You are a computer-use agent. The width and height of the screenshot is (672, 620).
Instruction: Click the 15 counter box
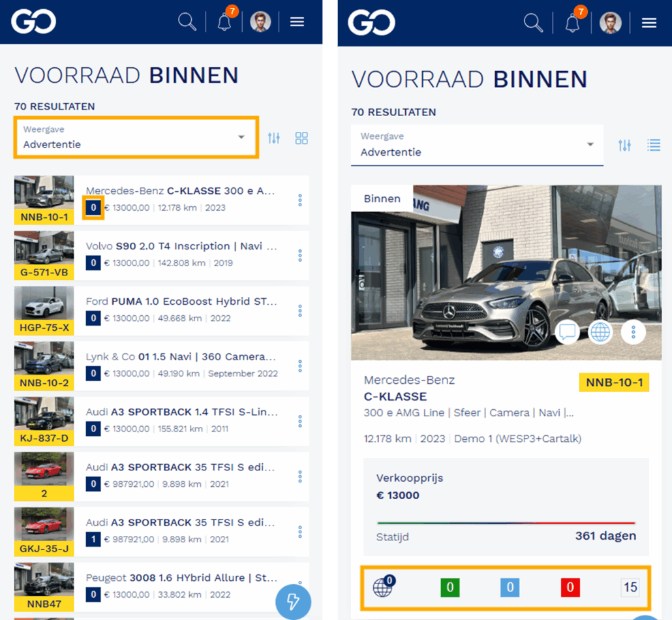click(630, 587)
